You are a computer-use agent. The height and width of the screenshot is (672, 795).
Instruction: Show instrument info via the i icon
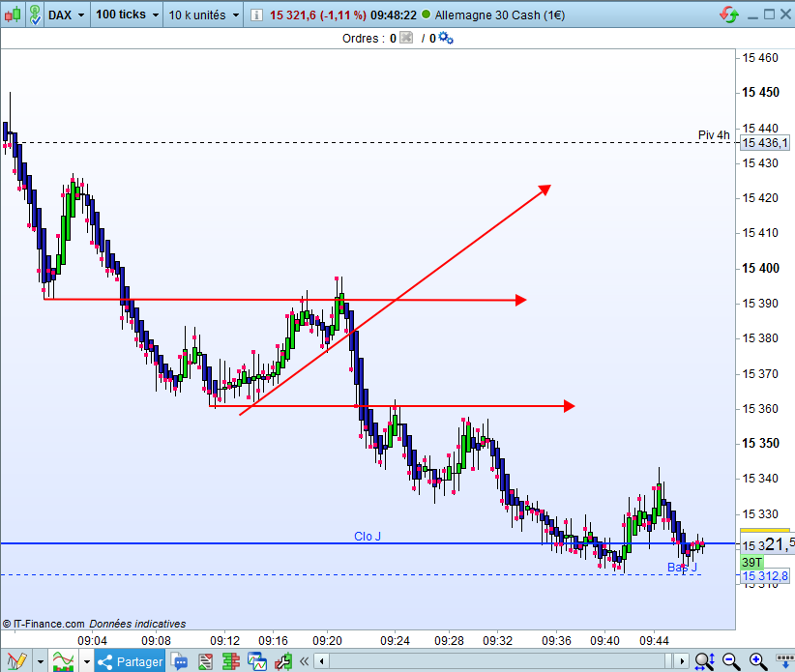tap(256, 15)
